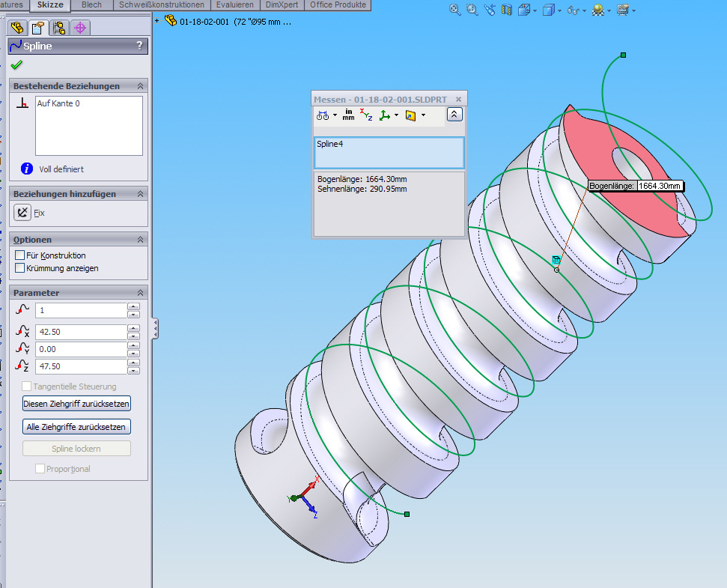Check the Krümmung anzeigen option
This screenshot has width=727, height=588.
(20, 268)
